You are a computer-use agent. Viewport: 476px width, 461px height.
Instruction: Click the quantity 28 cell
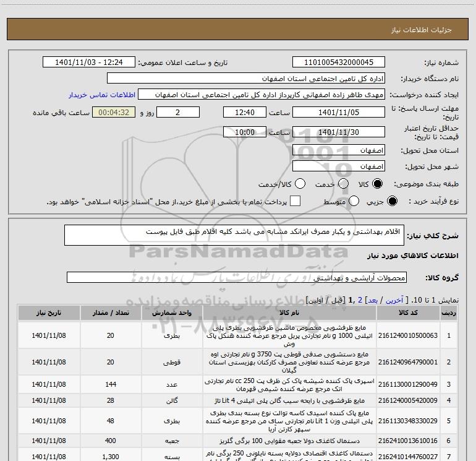(111, 400)
